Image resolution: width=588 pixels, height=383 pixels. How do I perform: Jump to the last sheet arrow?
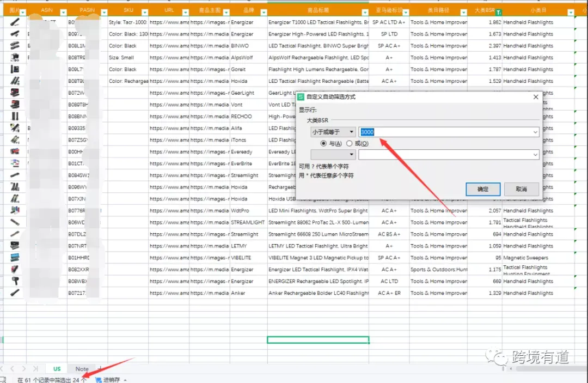point(35,369)
